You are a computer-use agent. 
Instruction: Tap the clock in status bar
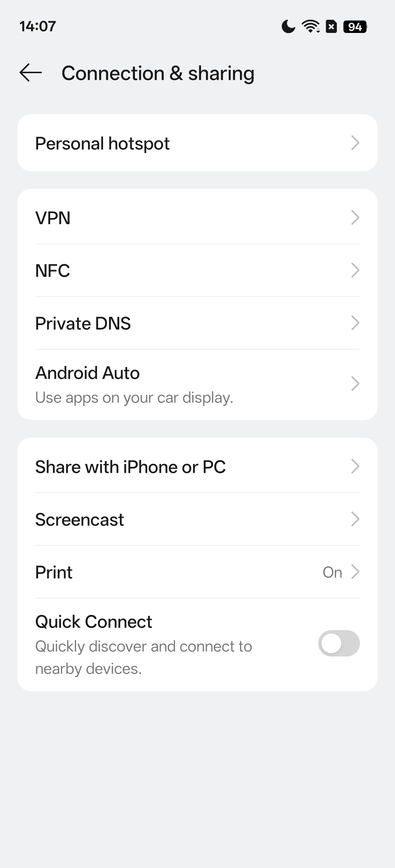(x=38, y=26)
